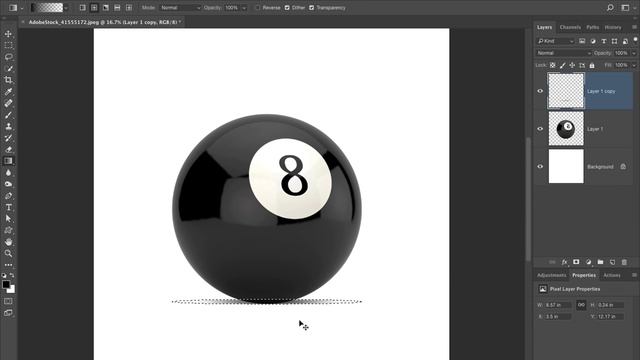Select the Eyedropper tool
This screenshot has height=360, width=640.
(8, 91)
